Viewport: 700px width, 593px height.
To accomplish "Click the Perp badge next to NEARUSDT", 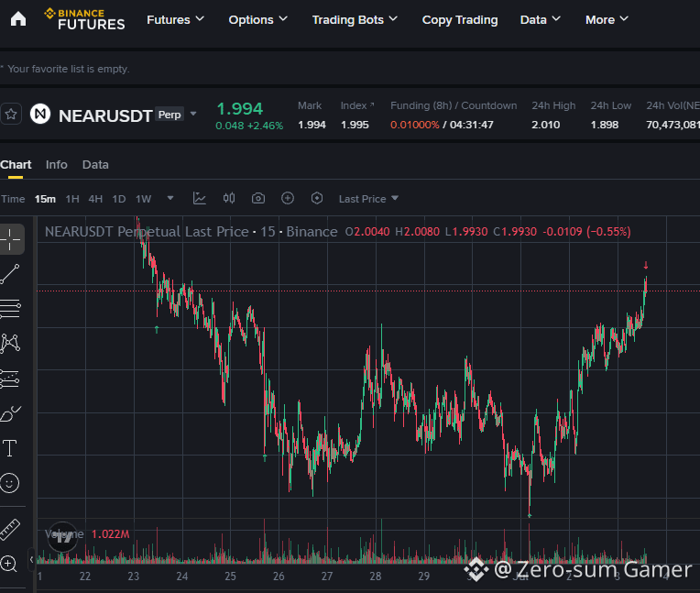I will (x=170, y=115).
